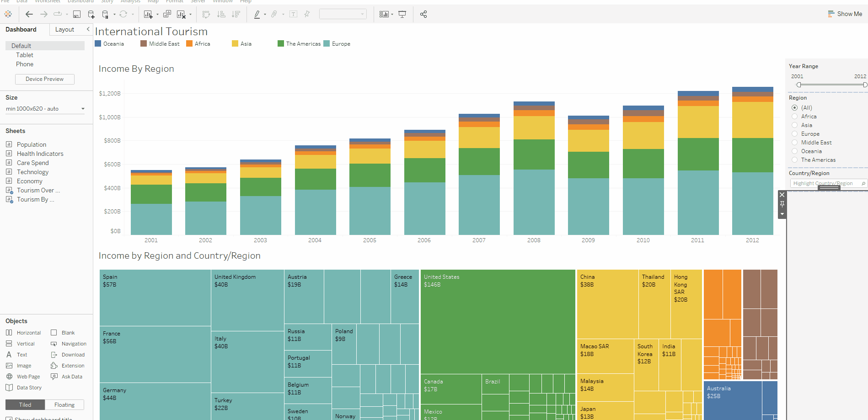The height and width of the screenshot is (420, 868).
Task: Click the Device Preview button
Action: click(44, 79)
